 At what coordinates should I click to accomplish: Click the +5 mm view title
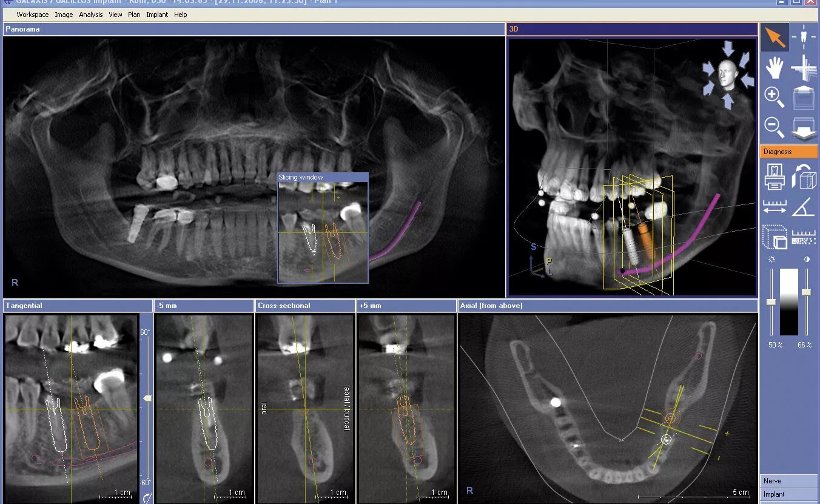coord(406,306)
